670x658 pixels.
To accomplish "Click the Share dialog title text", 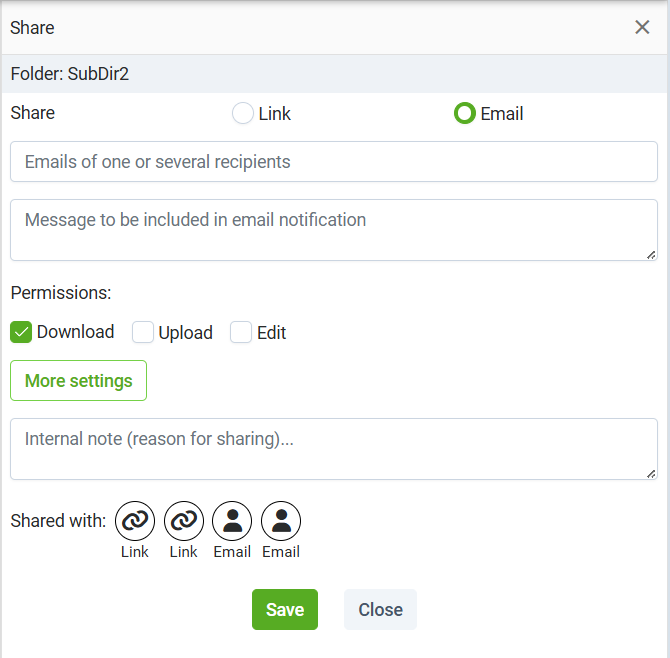I will pos(32,28).
